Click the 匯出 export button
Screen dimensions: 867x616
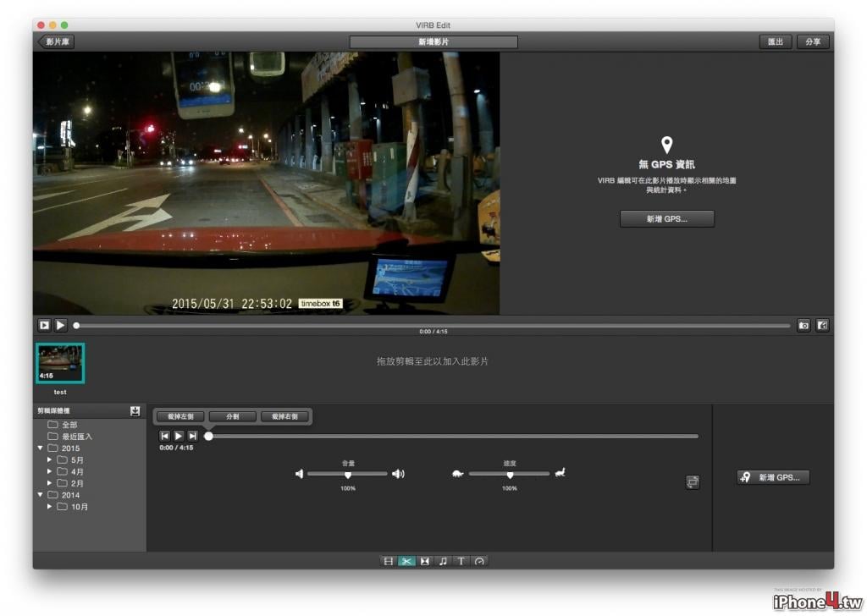[776, 42]
